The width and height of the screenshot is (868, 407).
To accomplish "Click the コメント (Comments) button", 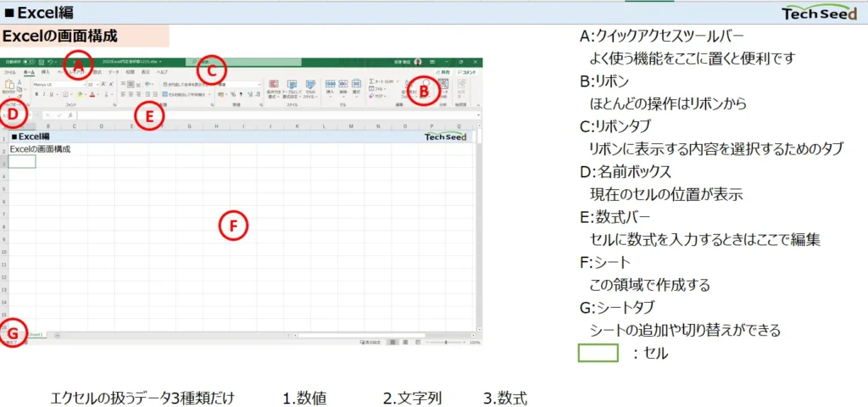I will coord(467,72).
